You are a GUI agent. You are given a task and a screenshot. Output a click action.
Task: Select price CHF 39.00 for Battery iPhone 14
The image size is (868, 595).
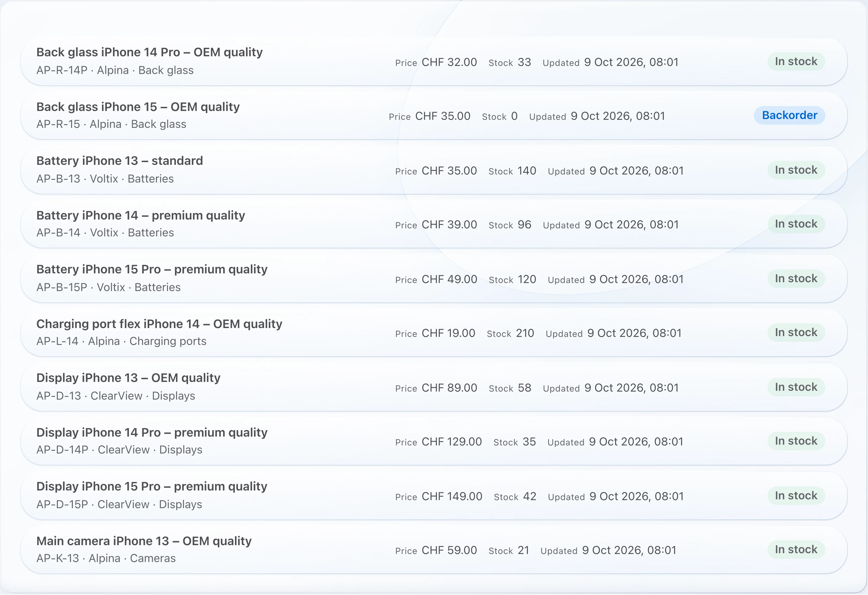[x=449, y=225]
